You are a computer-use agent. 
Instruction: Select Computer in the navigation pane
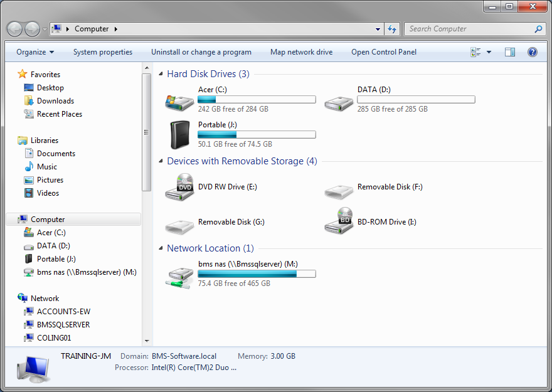73,220
